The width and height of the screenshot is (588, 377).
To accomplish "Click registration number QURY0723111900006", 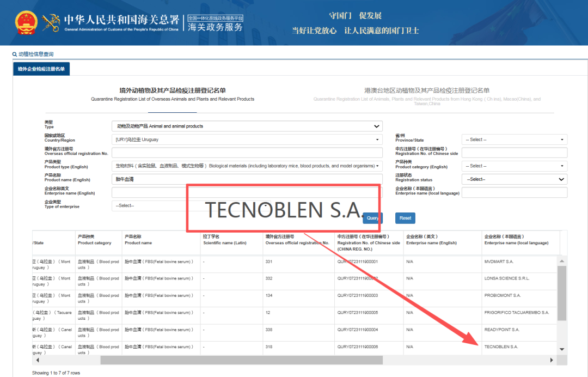I will click(x=357, y=347).
